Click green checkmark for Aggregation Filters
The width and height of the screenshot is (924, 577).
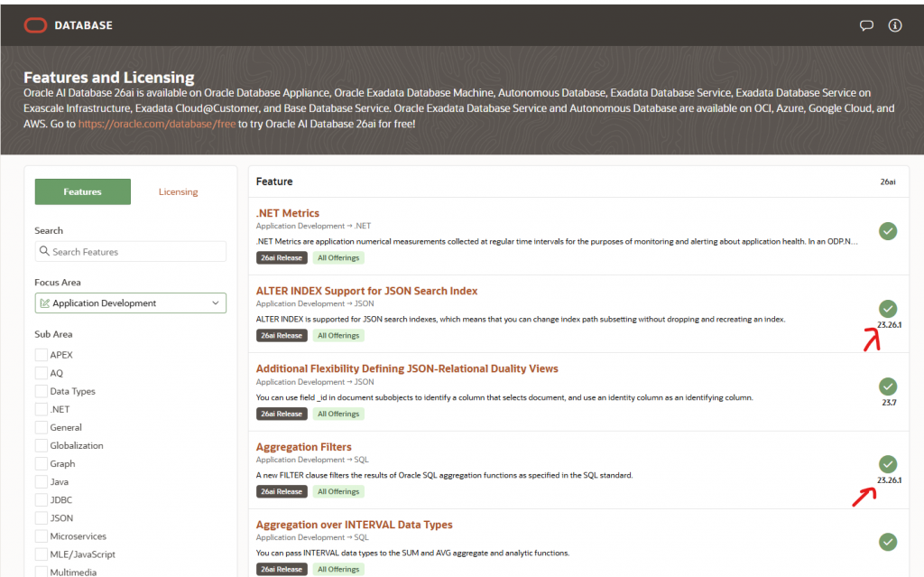888,464
